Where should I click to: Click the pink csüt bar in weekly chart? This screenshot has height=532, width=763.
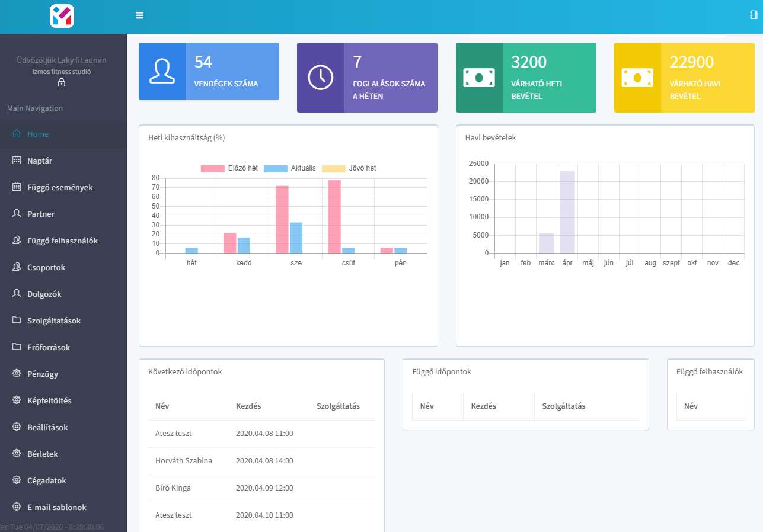click(334, 217)
